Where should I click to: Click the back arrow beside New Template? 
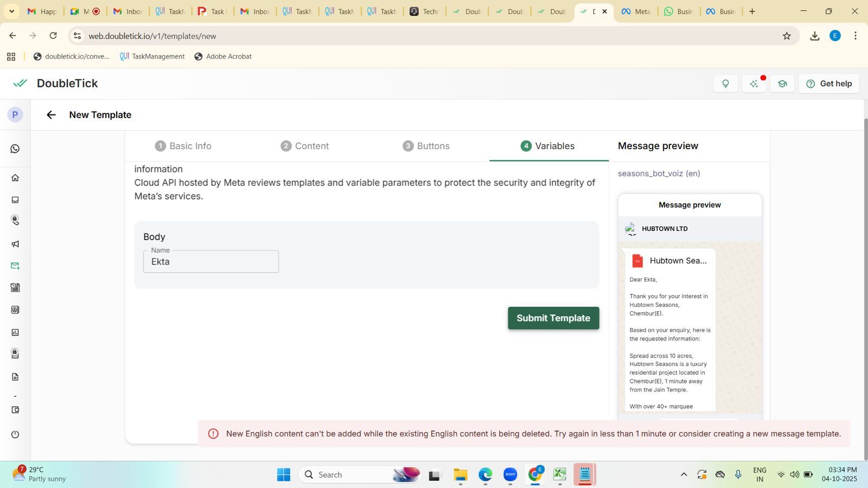pyautogui.click(x=51, y=115)
